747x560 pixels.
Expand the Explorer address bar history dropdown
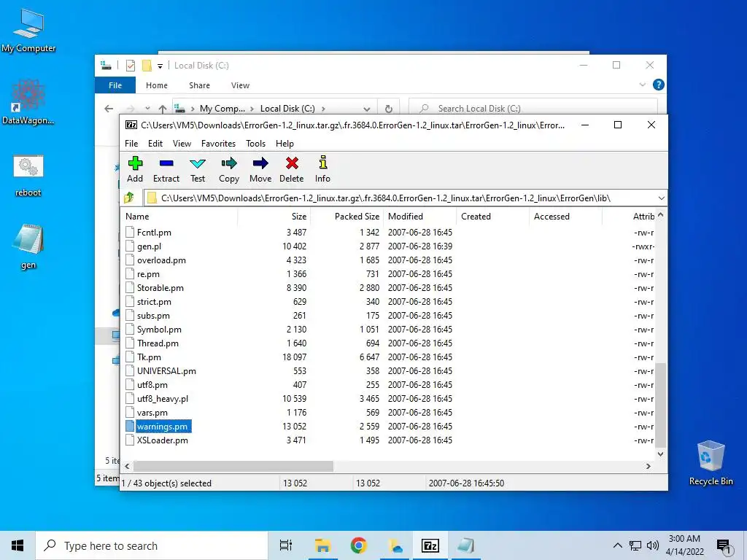[366, 109]
